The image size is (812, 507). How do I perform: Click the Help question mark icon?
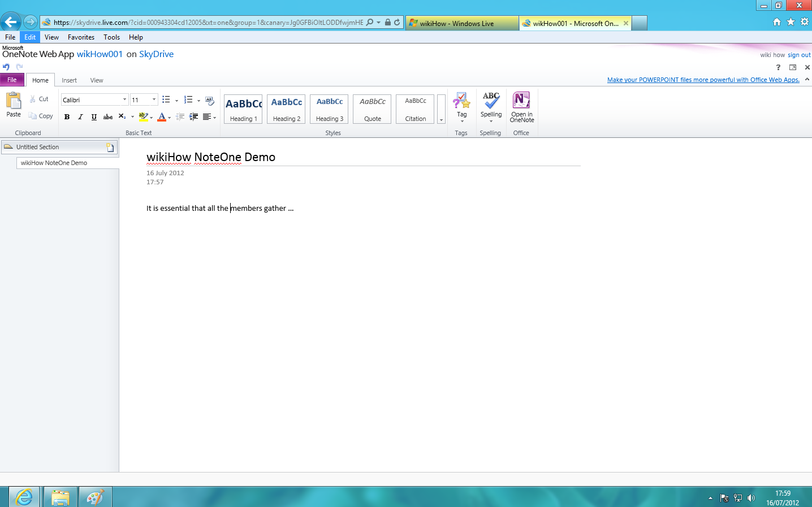(x=778, y=67)
